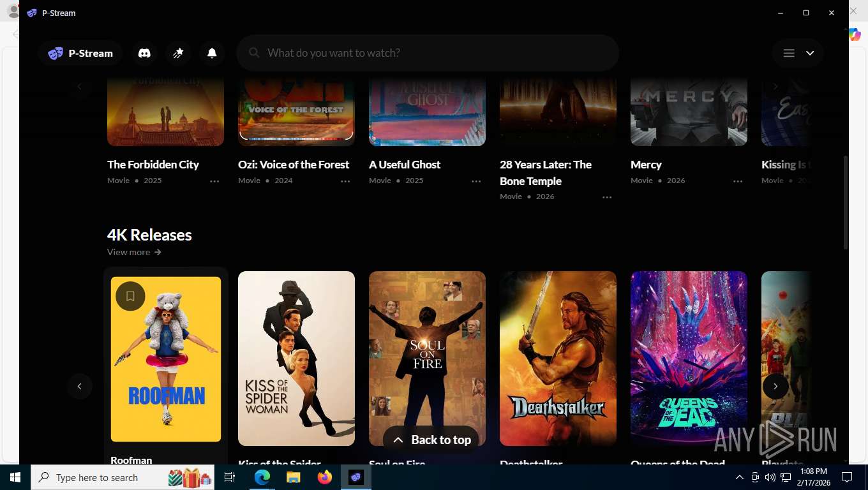The width and height of the screenshot is (868, 490).
Task: Click the title 'Ozi: Voice of the Forest'
Action: point(294,165)
